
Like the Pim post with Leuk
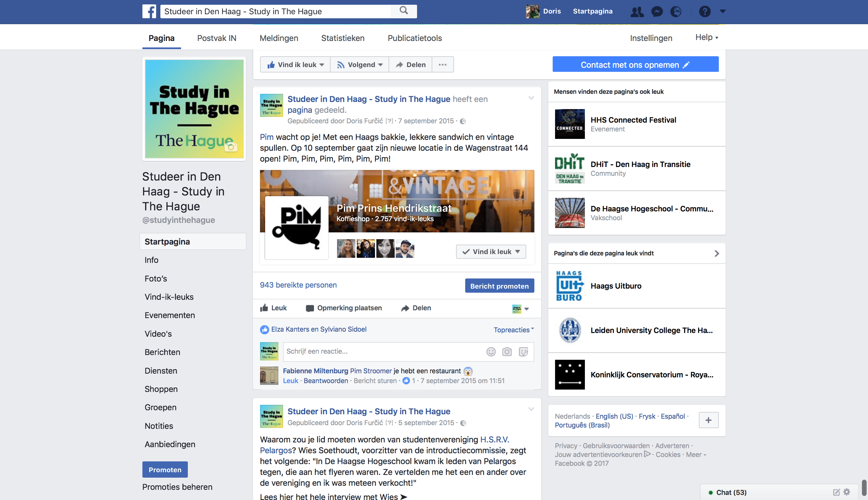[x=274, y=308]
